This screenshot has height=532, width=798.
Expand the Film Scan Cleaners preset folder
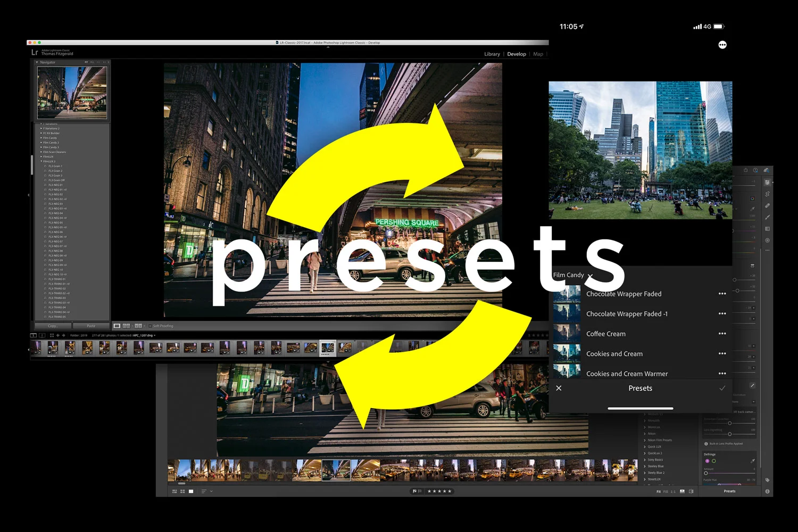tap(41, 152)
